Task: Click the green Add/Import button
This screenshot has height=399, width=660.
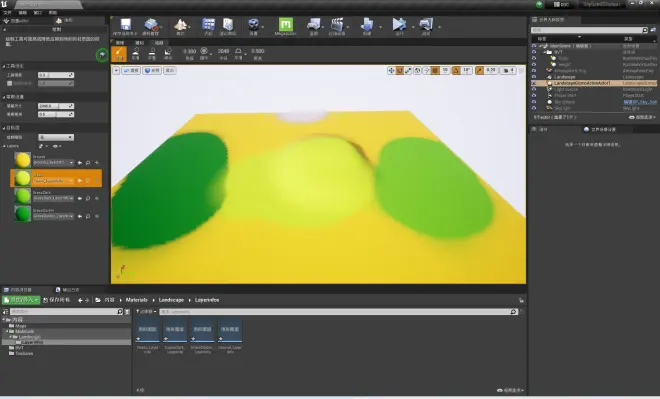Action: click(x=21, y=300)
